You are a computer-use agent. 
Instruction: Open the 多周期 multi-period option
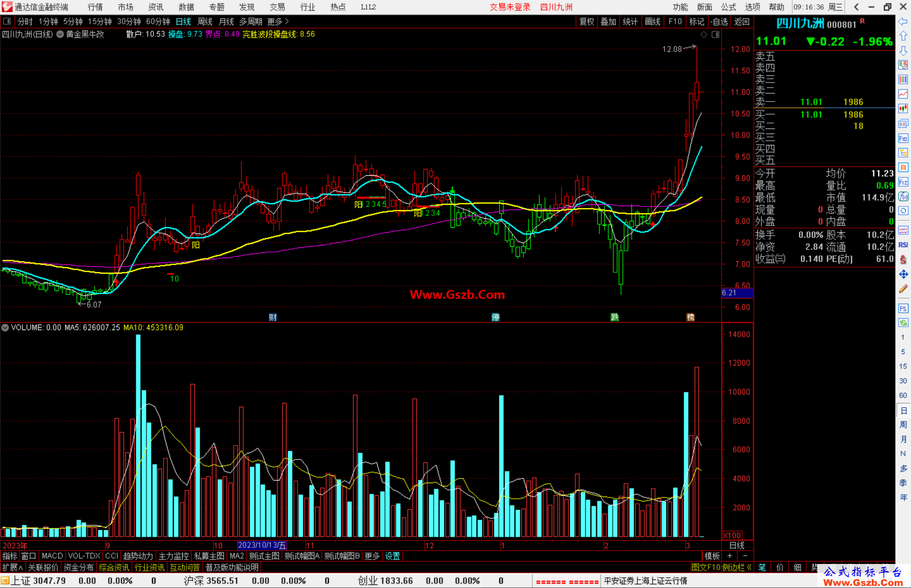click(251, 21)
